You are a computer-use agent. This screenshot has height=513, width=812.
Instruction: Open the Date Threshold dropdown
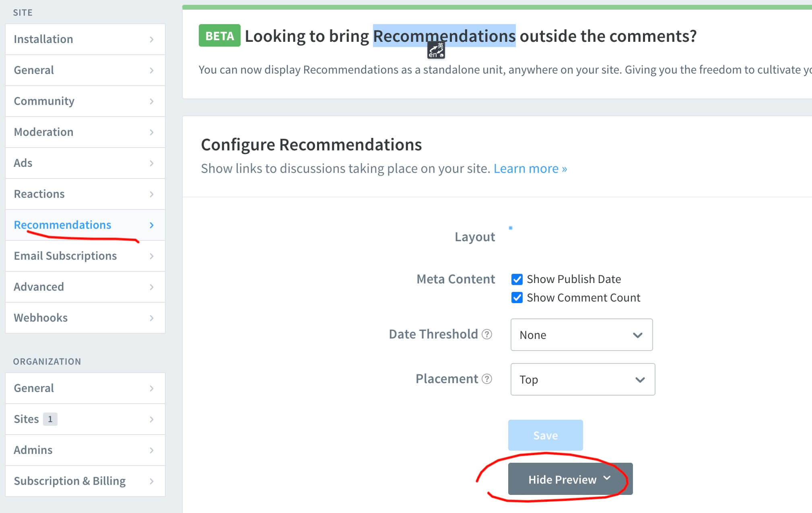581,335
